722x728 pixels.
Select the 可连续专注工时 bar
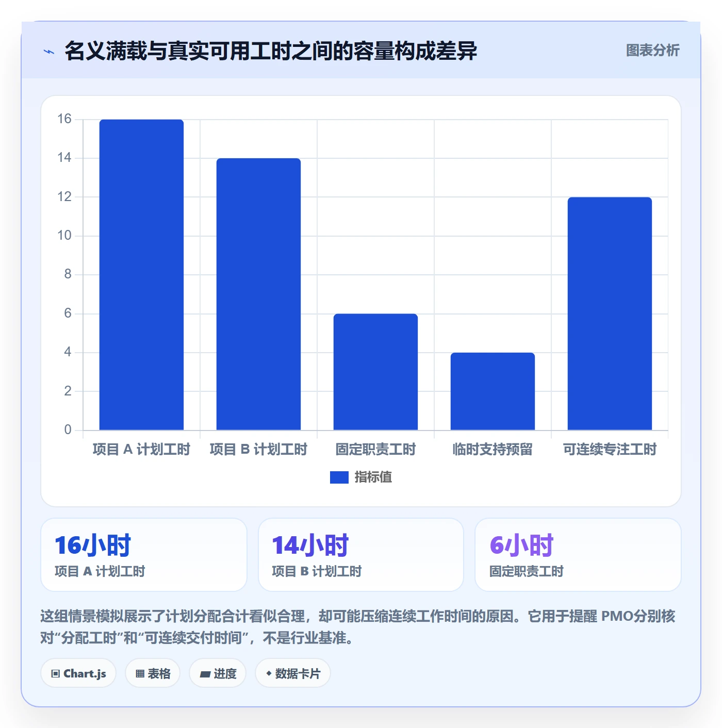tap(610, 313)
